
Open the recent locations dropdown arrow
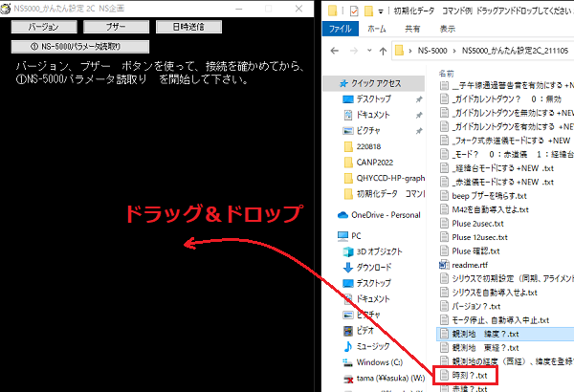click(369, 51)
